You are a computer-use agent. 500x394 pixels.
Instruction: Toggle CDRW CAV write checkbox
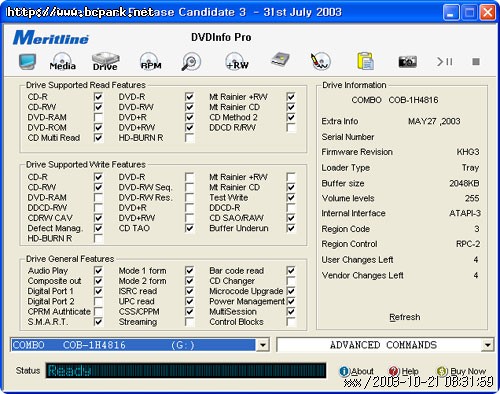(98, 218)
